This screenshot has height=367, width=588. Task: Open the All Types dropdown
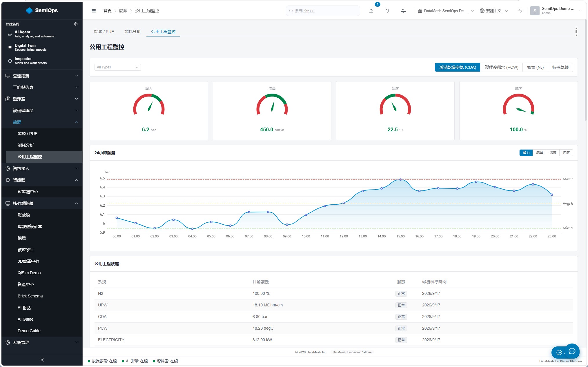click(118, 67)
